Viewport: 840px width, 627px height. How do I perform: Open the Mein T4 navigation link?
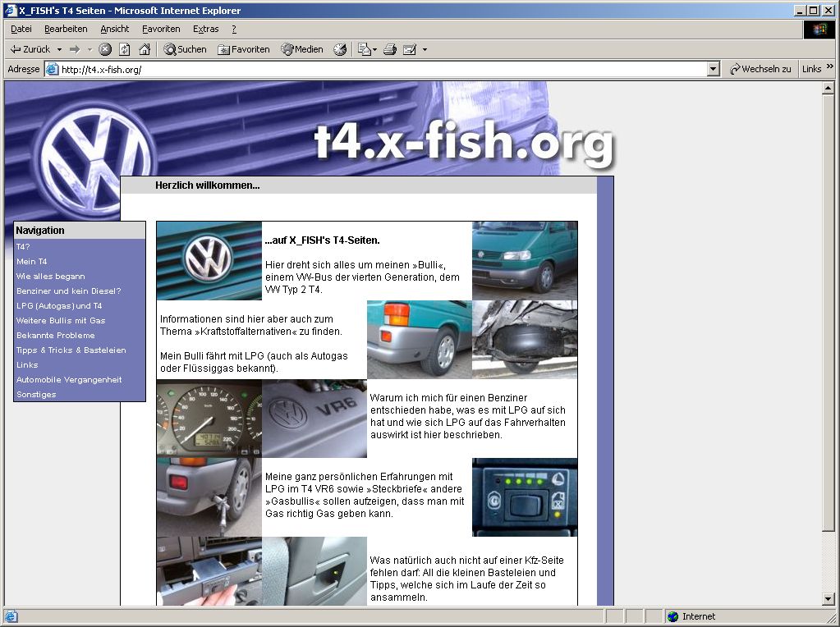(x=31, y=261)
